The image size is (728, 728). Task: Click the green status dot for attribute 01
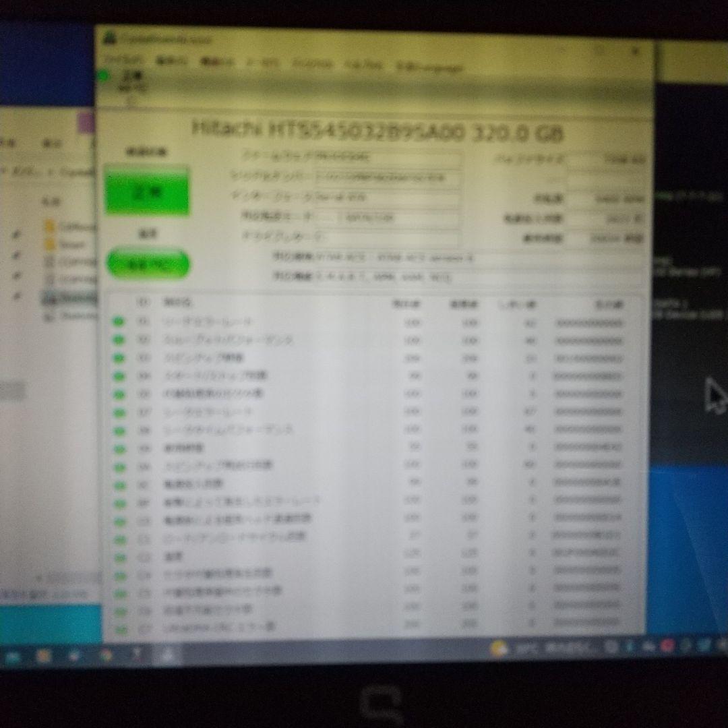click(119, 322)
